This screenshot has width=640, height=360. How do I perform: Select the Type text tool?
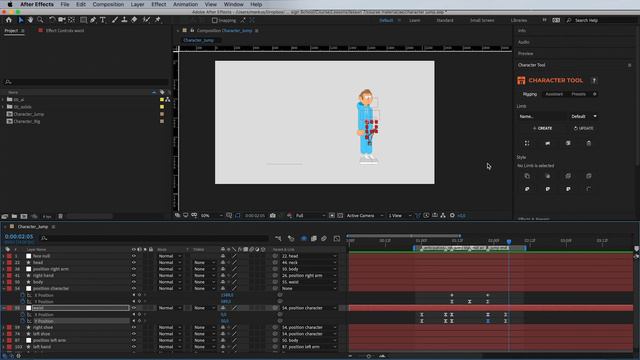click(102, 20)
